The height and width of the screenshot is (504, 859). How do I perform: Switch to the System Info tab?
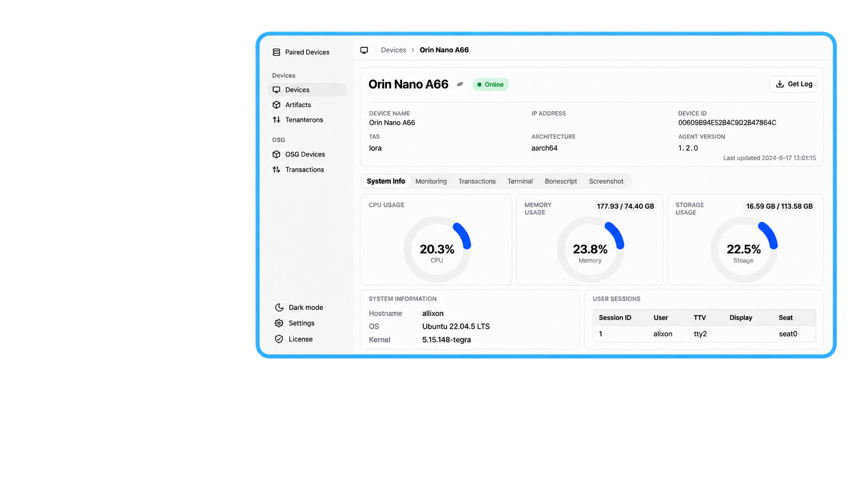click(x=386, y=181)
